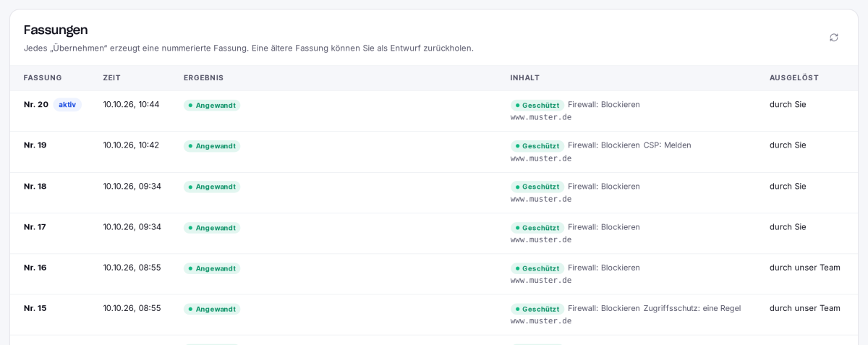868x345 pixels.
Task: Click 'Firewall: Blockieren' in Nr. 19
Action: (604, 145)
